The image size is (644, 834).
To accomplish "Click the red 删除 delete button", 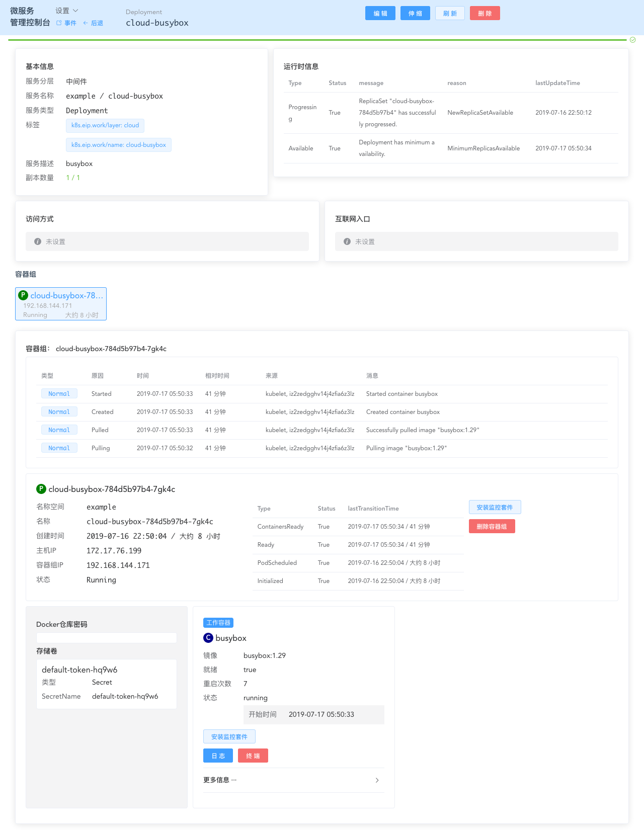I will click(x=485, y=14).
